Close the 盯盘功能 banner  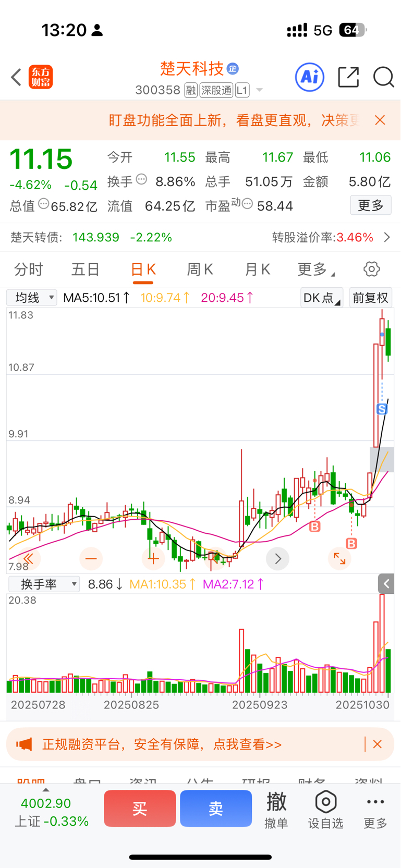(x=380, y=120)
